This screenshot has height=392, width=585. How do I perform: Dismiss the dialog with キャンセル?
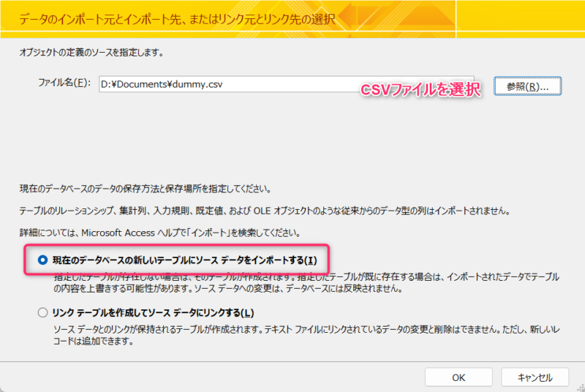click(x=535, y=377)
